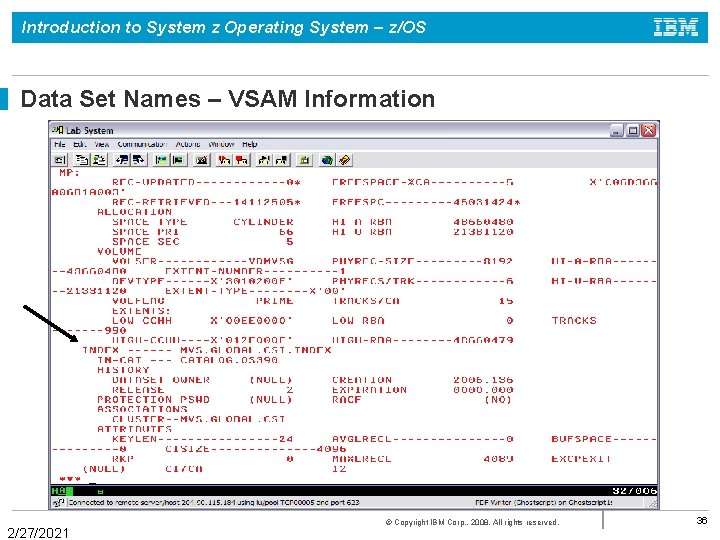
Task: Open the Communication menu
Action: (x=142, y=144)
